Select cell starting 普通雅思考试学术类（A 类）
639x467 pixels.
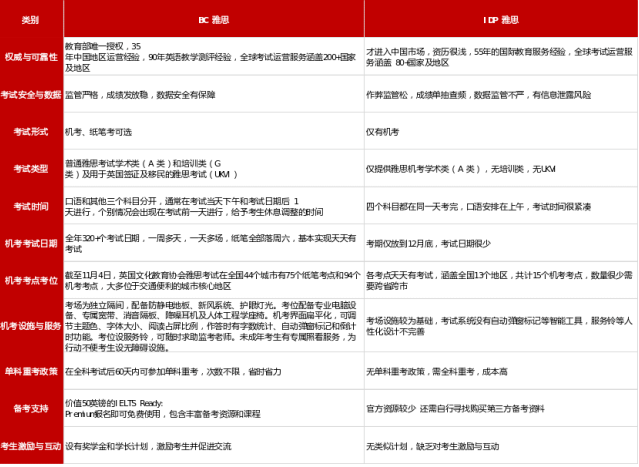[214, 168]
